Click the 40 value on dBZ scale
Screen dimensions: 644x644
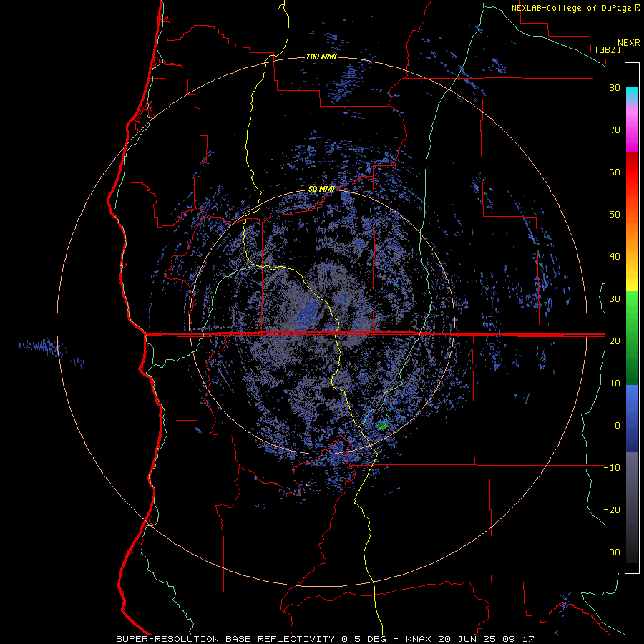coord(615,257)
